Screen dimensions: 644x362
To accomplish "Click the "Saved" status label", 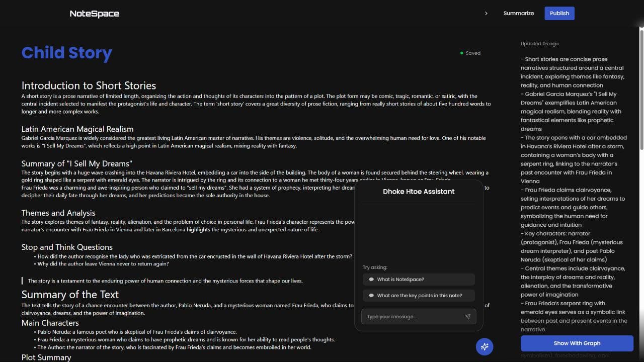I will point(472,53).
